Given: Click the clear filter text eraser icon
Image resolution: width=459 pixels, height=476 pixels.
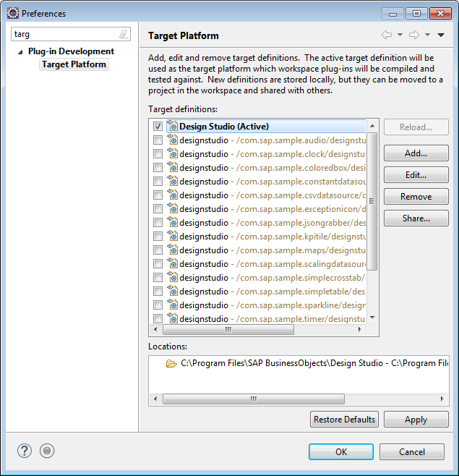Looking at the screenshot, I should click(x=124, y=34).
